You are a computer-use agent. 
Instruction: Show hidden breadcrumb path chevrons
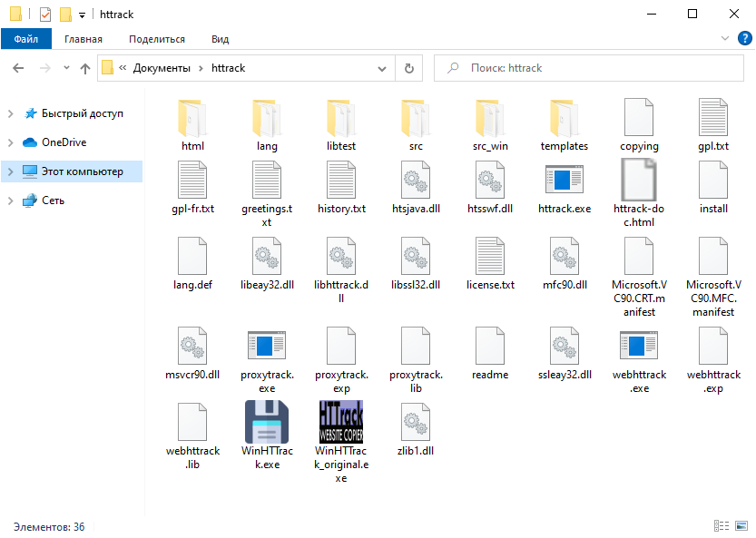[x=123, y=68]
